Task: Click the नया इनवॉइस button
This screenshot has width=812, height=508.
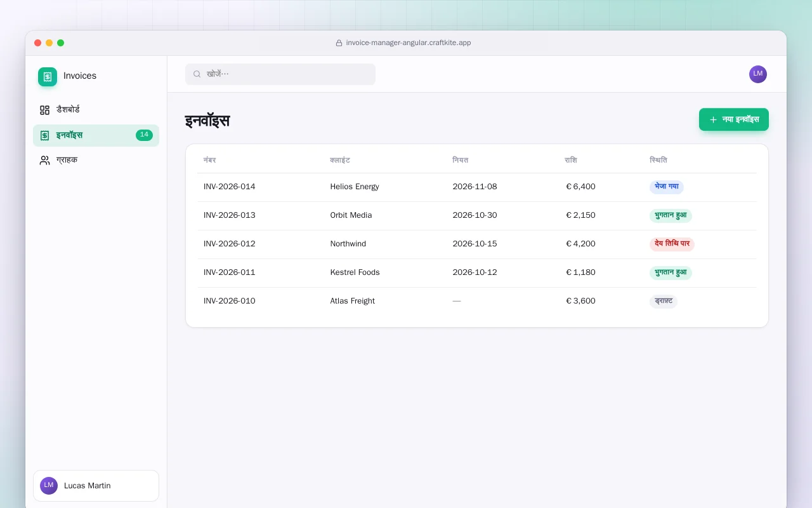Action: (x=734, y=119)
